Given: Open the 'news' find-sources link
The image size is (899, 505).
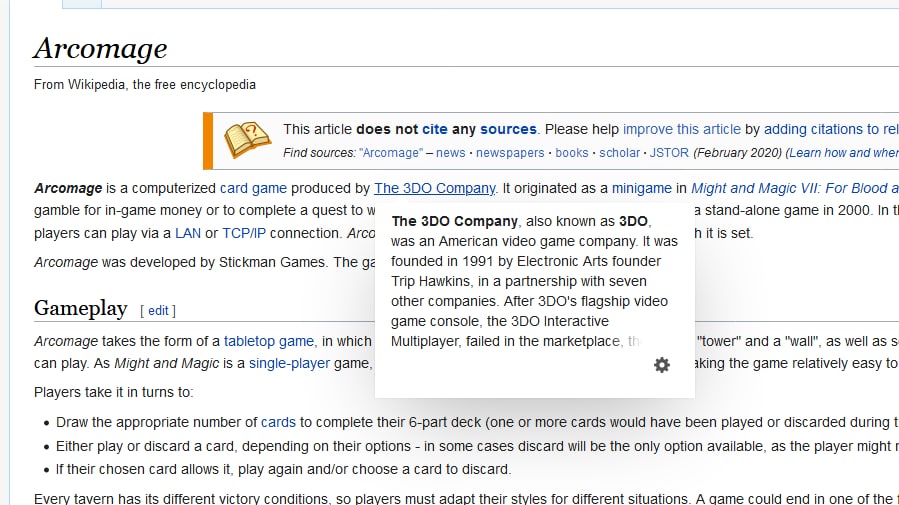Looking at the screenshot, I should (x=451, y=153).
